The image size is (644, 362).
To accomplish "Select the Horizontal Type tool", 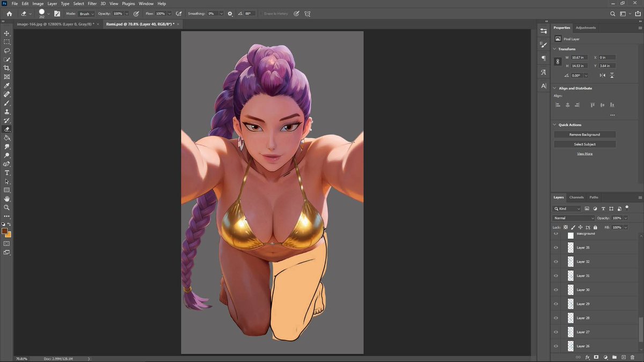I will 7,173.
